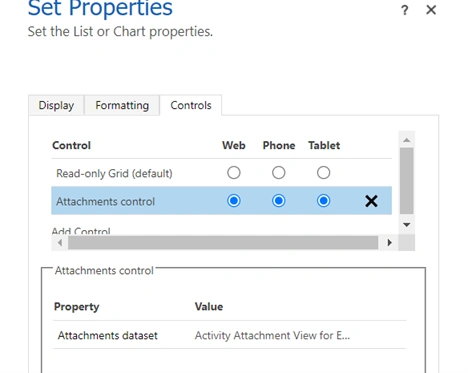The image size is (468, 373).
Task: Click the scroll left arrow of horizontal scrollbar
Action: [x=60, y=243]
